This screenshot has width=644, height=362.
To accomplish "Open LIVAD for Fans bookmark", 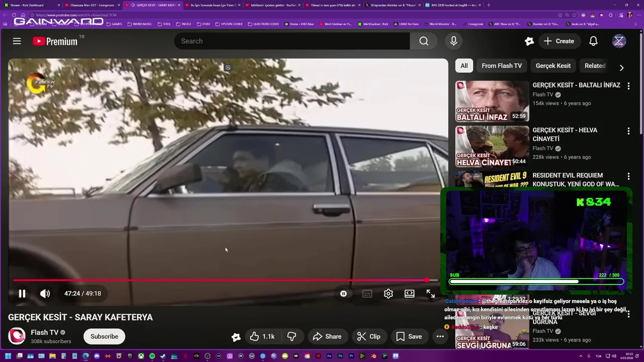I will coord(406,24).
